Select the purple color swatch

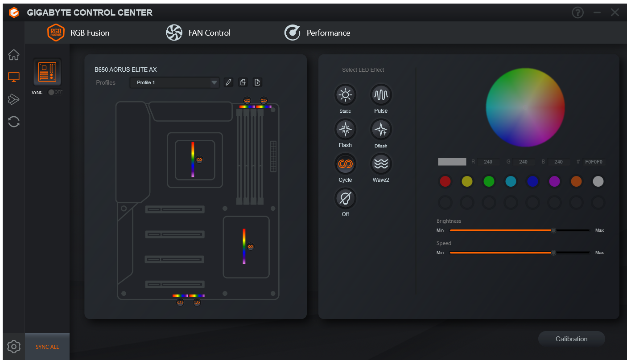click(x=554, y=181)
